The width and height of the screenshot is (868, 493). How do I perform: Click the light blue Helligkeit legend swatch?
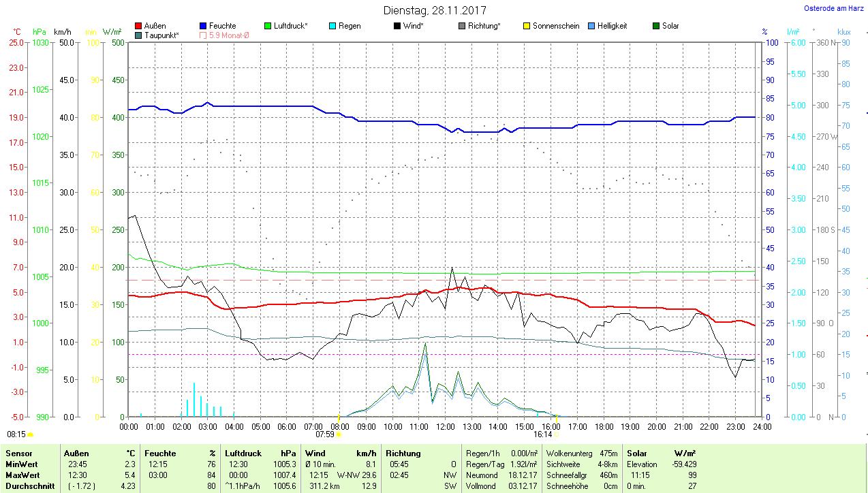tap(592, 26)
